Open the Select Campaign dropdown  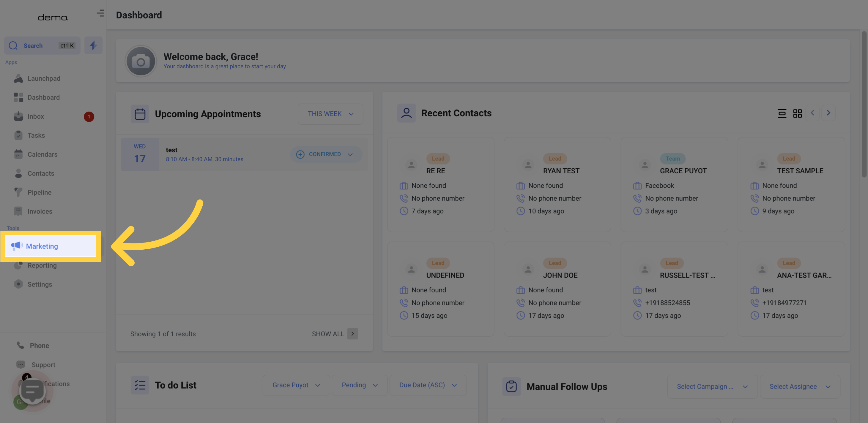[x=712, y=387]
